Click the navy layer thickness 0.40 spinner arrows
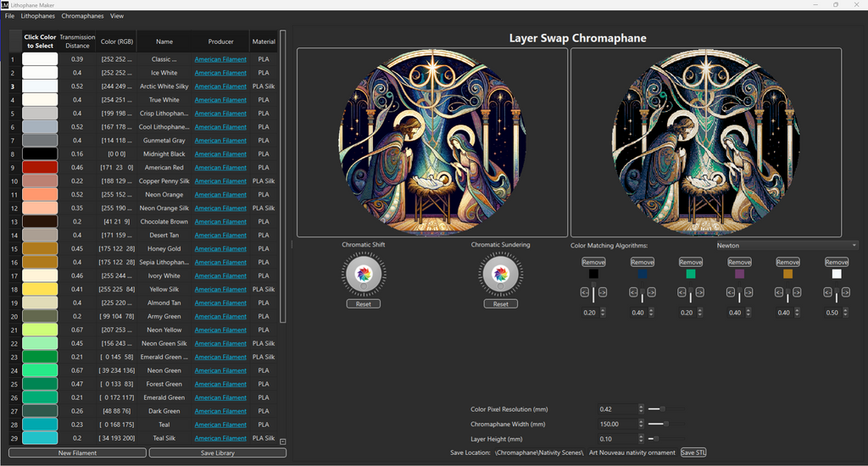The width and height of the screenshot is (868, 466). coord(651,313)
